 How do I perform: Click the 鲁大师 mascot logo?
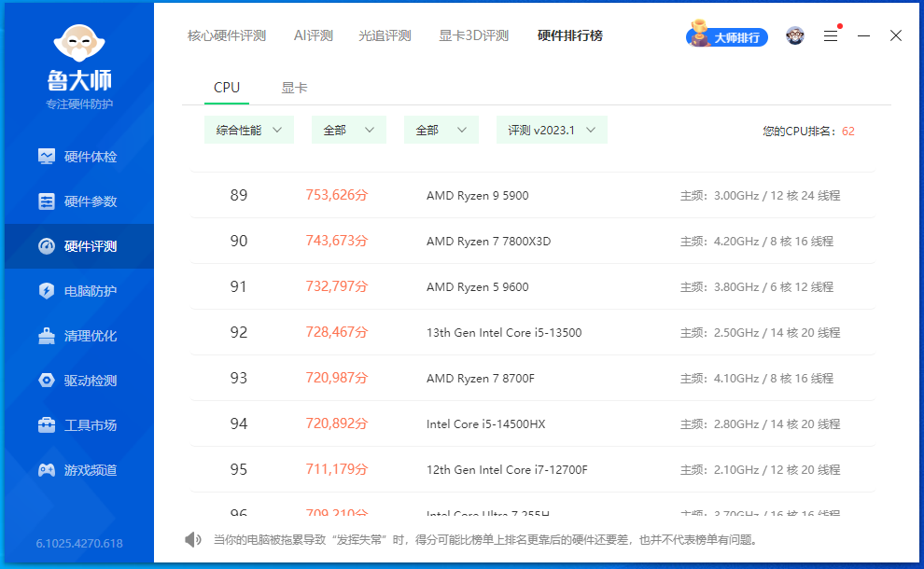[x=79, y=43]
